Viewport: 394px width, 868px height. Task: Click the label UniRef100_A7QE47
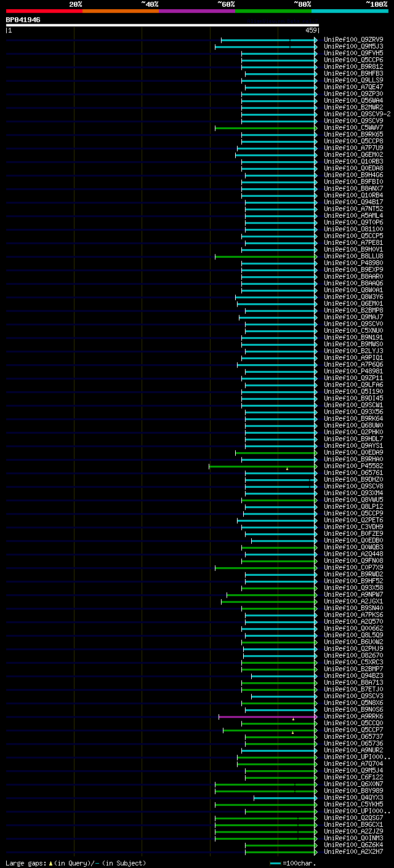pyautogui.click(x=353, y=87)
